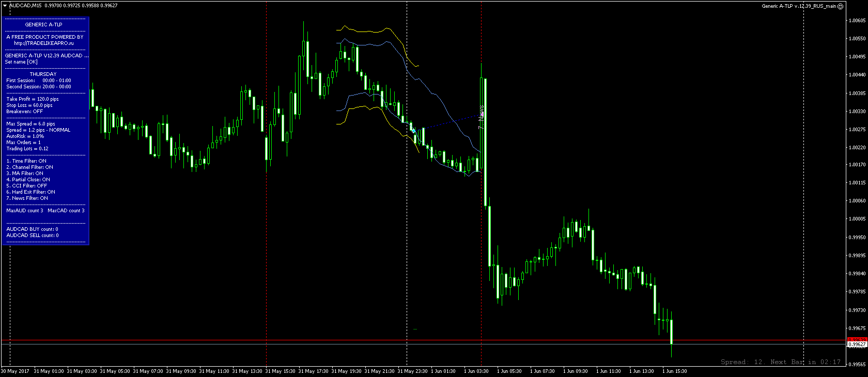868x377 pixels.
Task: Click the '4. Partial Close: ON' line
Action: 28,180
